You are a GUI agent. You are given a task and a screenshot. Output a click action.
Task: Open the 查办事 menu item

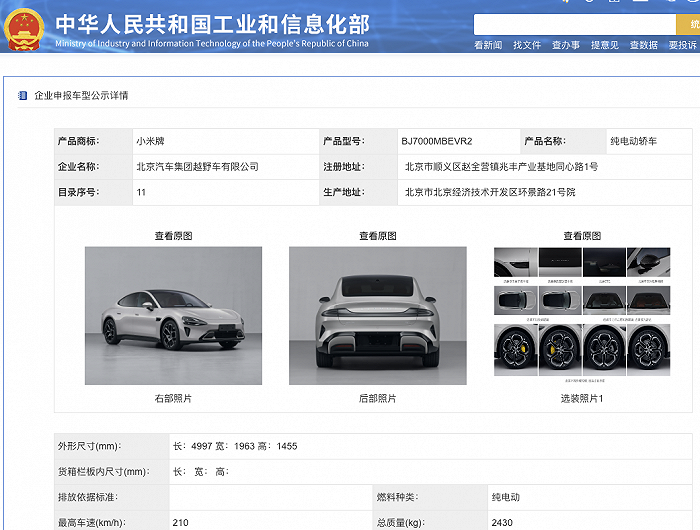[566, 45]
